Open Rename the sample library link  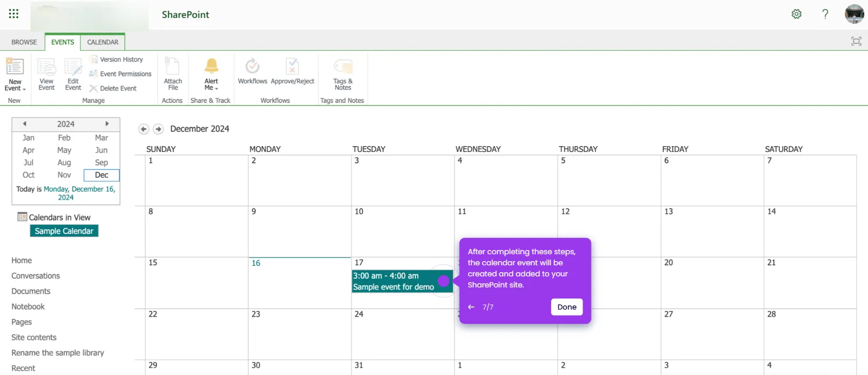pyautogui.click(x=58, y=353)
